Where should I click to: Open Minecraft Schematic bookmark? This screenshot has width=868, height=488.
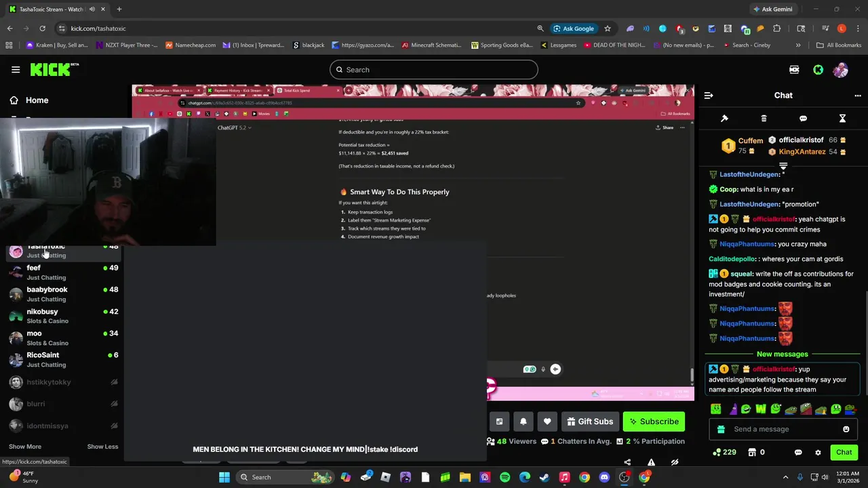tap(431, 45)
